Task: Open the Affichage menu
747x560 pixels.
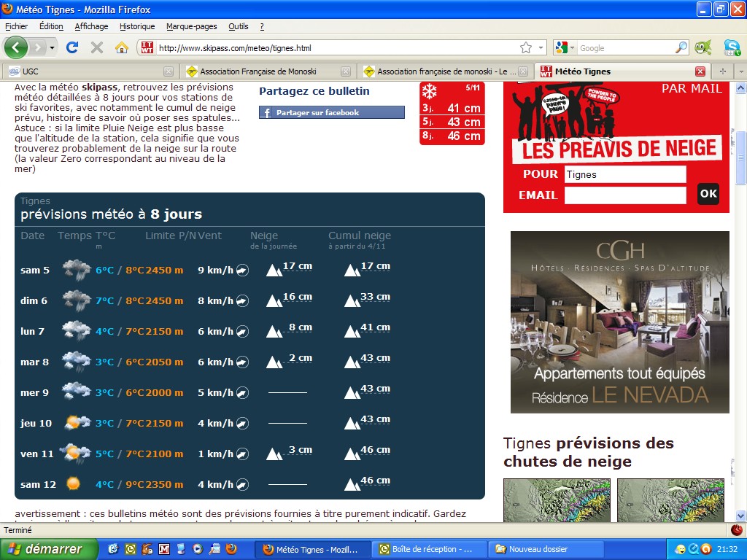Action: [x=91, y=26]
